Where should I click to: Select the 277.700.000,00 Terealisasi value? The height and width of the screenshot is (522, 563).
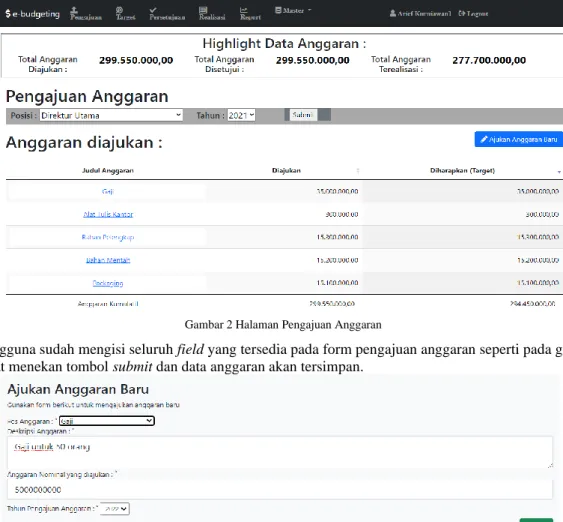489,60
